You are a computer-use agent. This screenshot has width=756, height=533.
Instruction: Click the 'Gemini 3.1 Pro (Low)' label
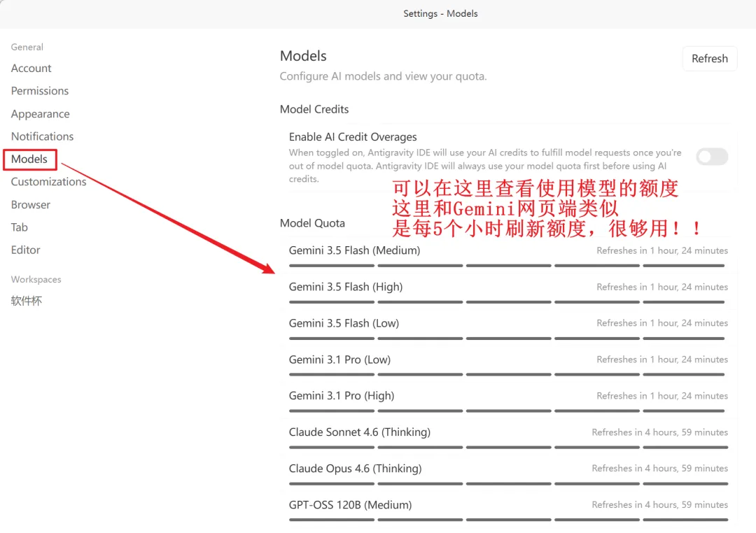(x=339, y=360)
